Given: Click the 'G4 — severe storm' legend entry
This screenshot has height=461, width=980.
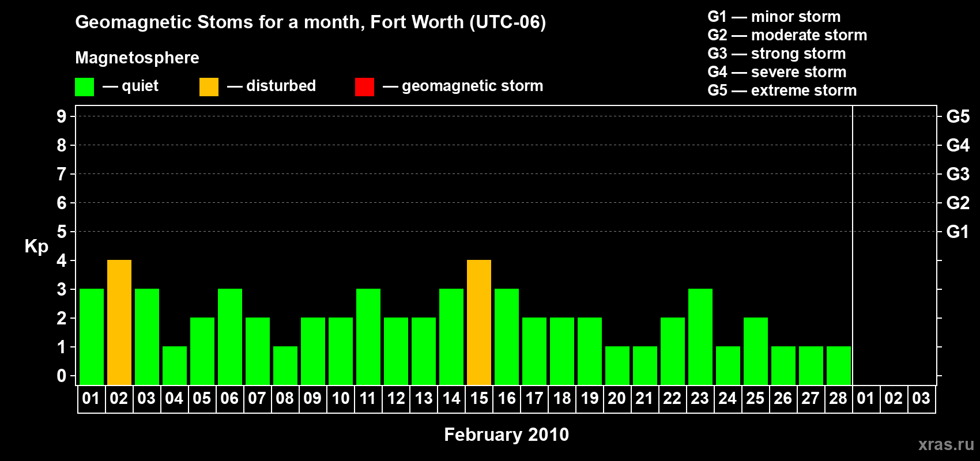Looking at the screenshot, I should 777,72.
